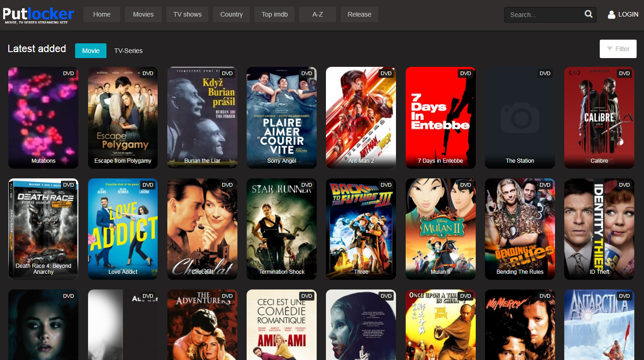Click the 'Calibre' title caption
The width and height of the screenshot is (644, 360).
click(599, 161)
